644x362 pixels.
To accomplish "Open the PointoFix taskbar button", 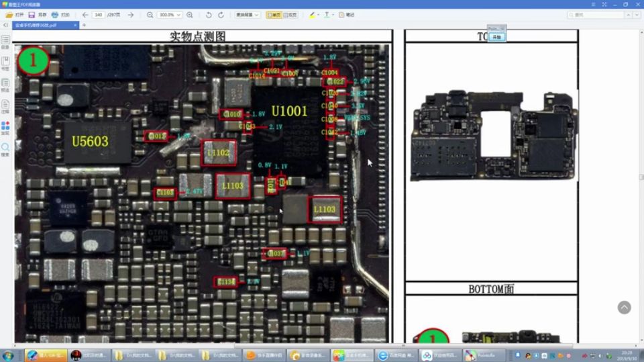I will [484, 355].
